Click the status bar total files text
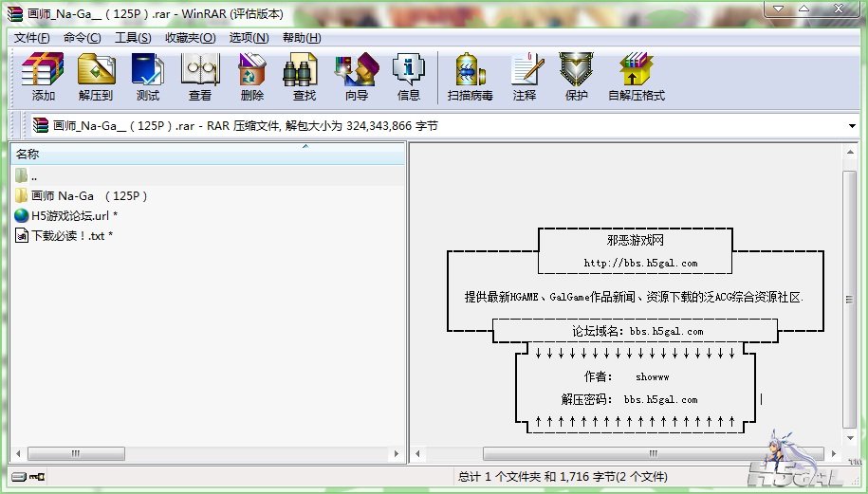Screen dimensions: 868x494 (x=563, y=476)
